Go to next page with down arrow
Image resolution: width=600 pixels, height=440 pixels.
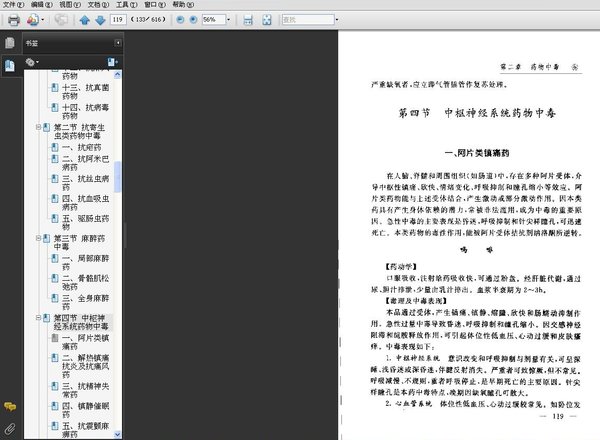pyautogui.click(x=100, y=20)
